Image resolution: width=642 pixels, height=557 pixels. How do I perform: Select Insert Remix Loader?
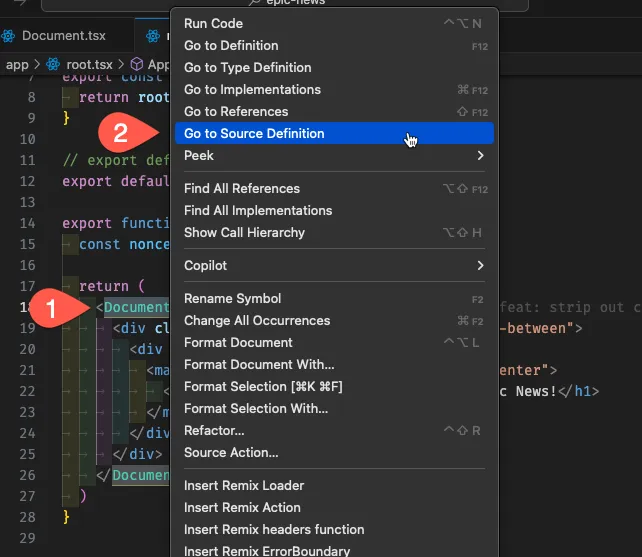pyautogui.click(x=334, y=486)
